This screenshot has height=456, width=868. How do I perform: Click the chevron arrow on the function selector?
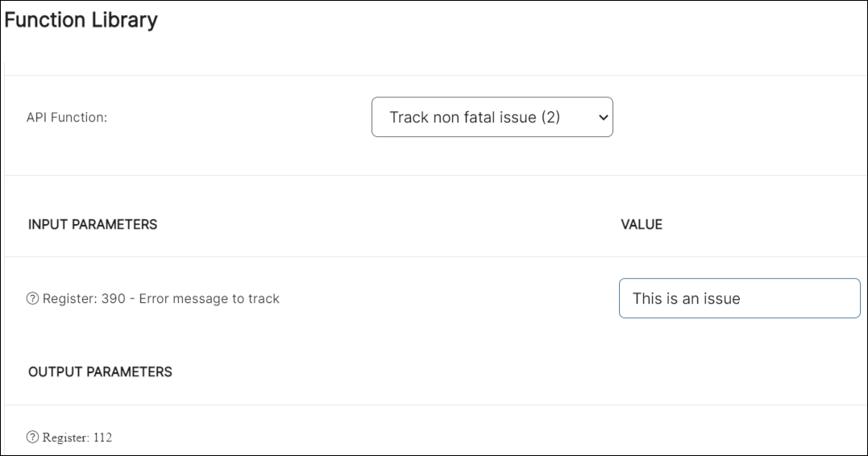[601, 118]
